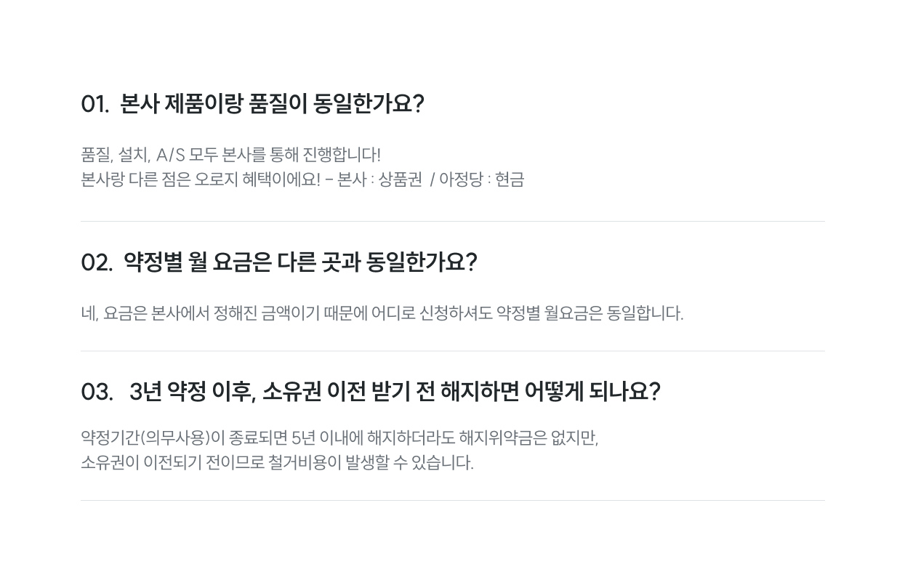
Task: Click the text '아정당 : 현금'
Action: click(x=481, y=180)
